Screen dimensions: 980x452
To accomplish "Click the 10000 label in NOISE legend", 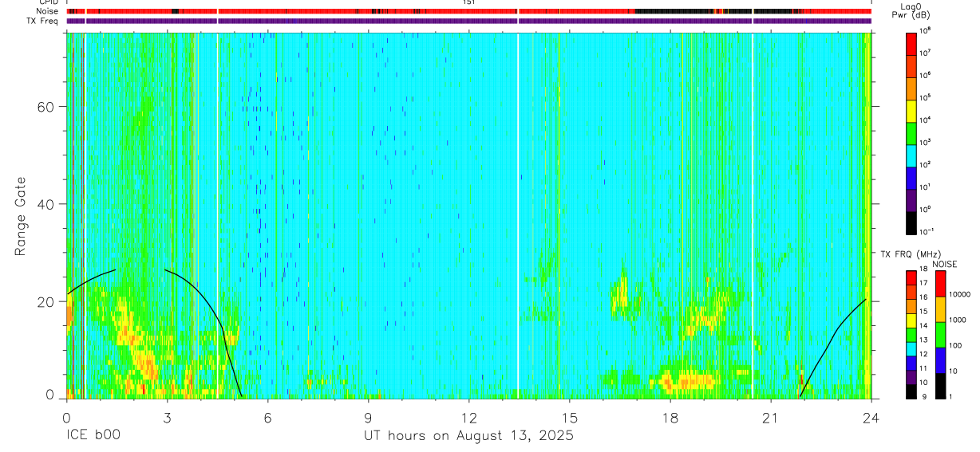I will (x=959, y=294).
